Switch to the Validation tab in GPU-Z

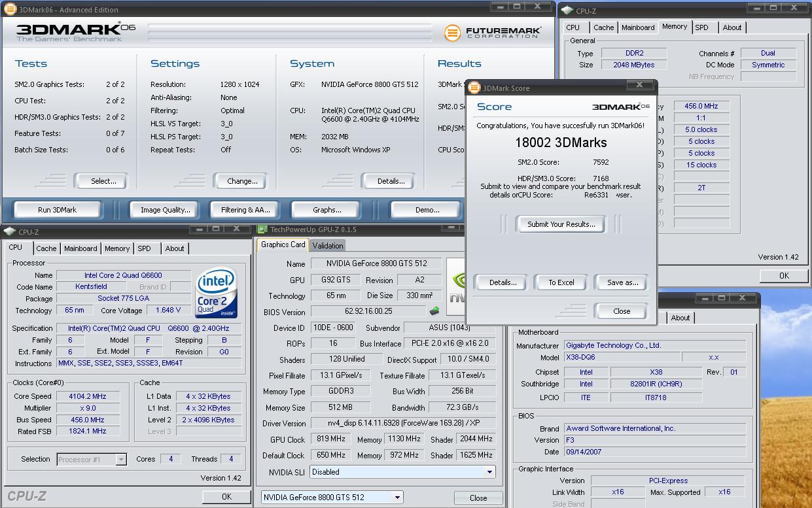point(328,246)
